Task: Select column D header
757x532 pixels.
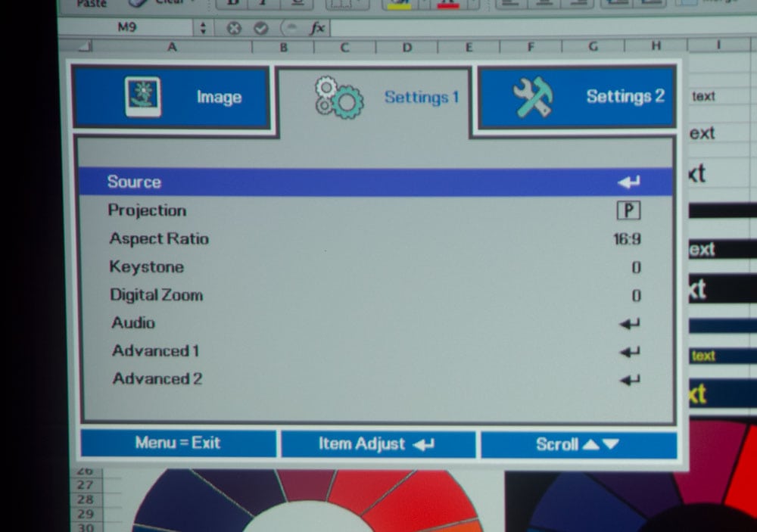Action: pyautogui.click(x=407, y=48)
